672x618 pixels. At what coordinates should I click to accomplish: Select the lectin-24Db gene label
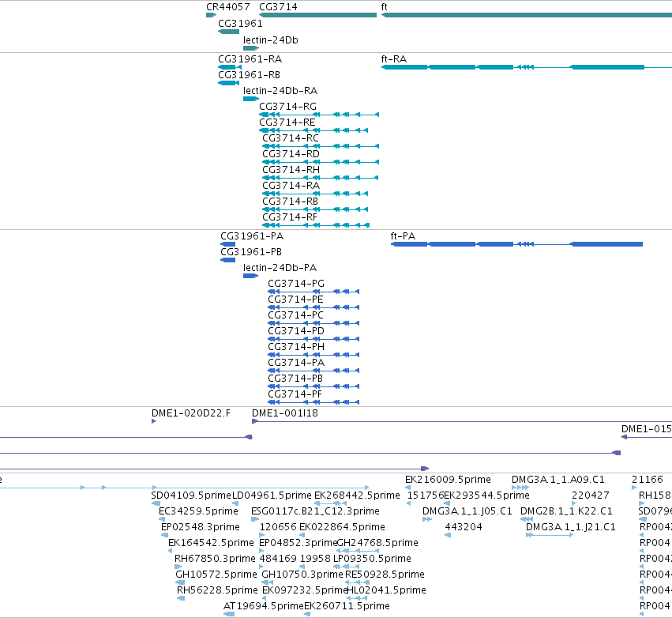point(270,40)
